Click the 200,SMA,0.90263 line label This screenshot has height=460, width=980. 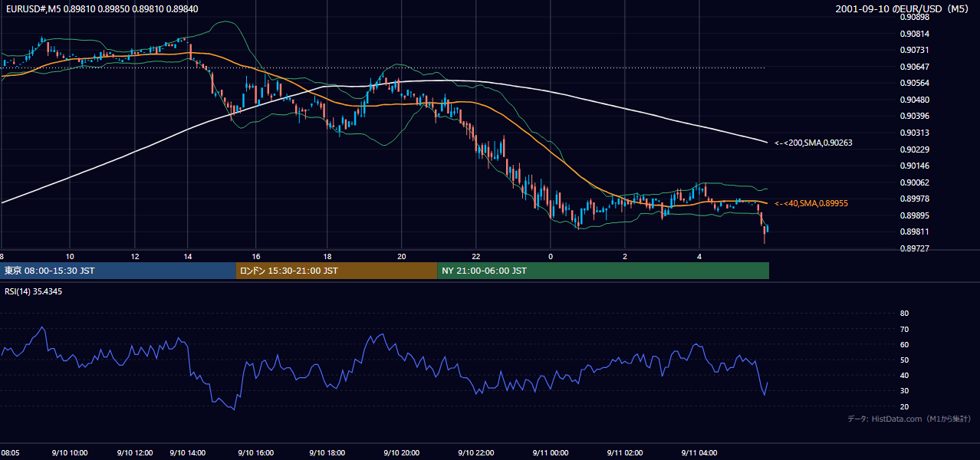coord(813,143)
